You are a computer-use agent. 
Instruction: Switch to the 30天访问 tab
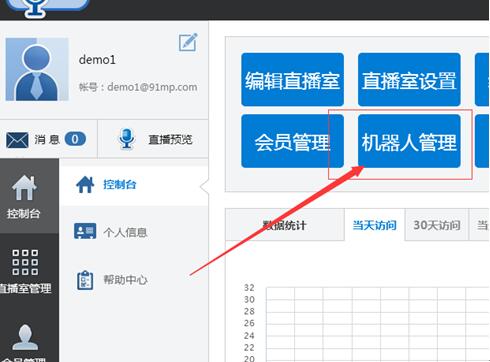437,225
